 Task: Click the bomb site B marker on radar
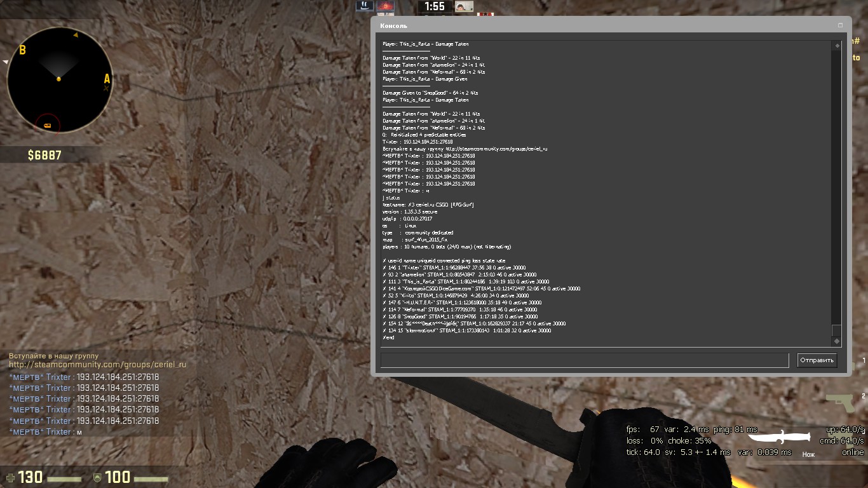point(22,50)
